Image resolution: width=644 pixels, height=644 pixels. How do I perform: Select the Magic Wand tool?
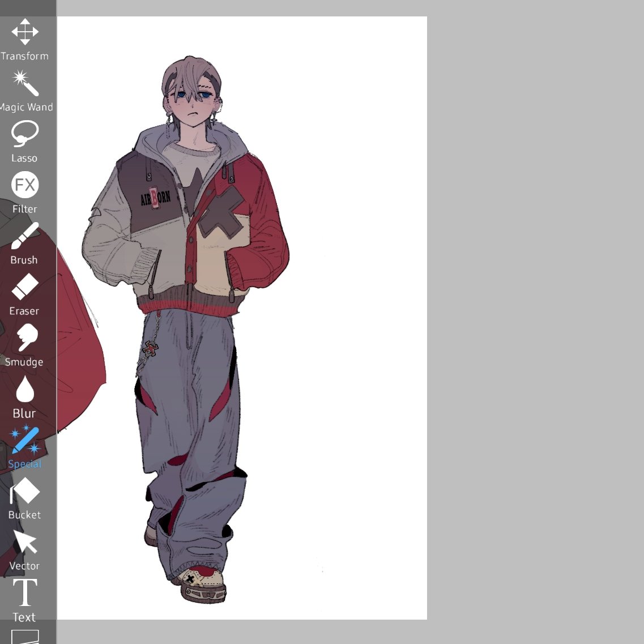click(x=25, y=91)
